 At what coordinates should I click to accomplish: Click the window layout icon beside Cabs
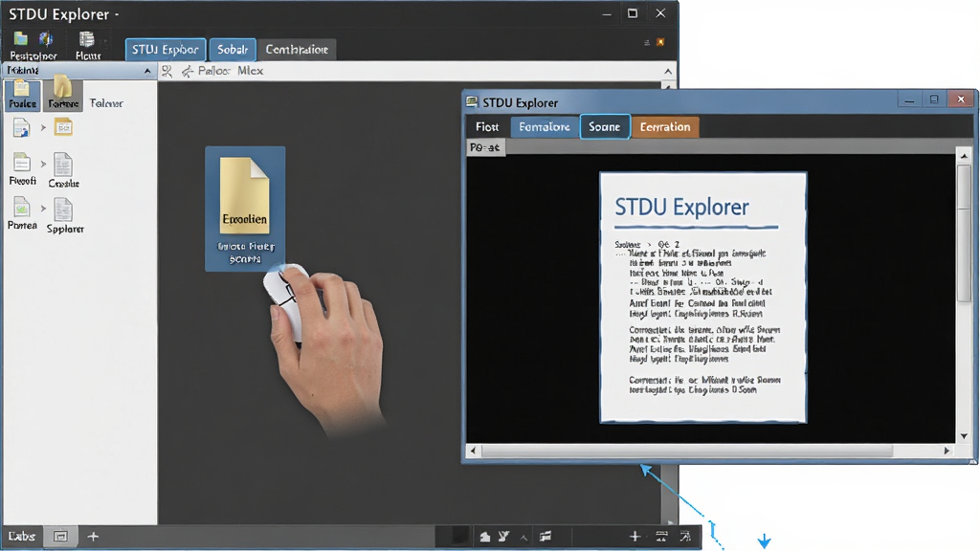coord(60,536)
